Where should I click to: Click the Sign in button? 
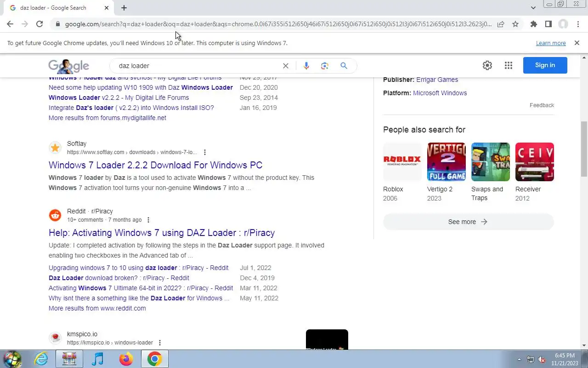(545, 65)
